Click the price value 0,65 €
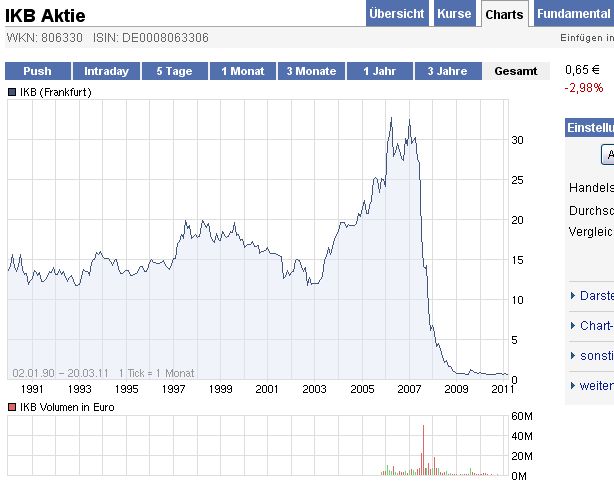Image resolution: width=614 pixels, height=486 pixels. (582, 70)
